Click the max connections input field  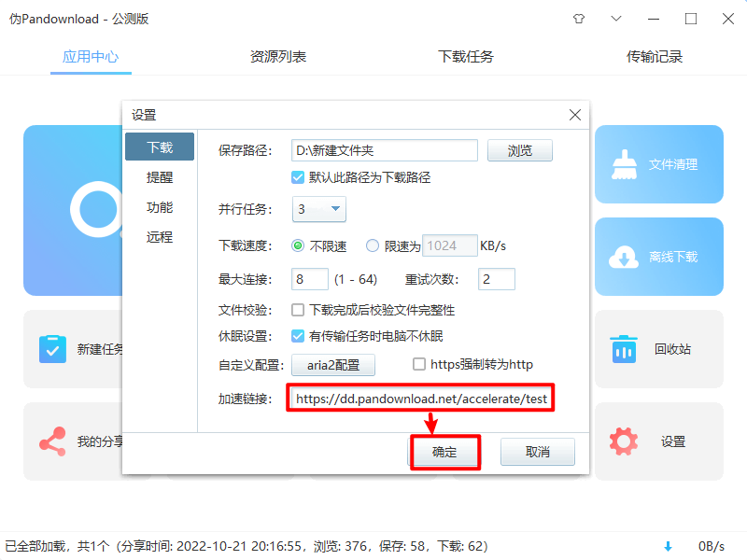coord(310,279)
